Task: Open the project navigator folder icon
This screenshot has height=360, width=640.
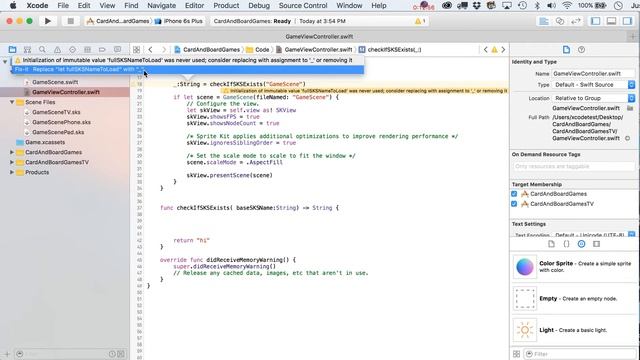Action: [12, 49]
